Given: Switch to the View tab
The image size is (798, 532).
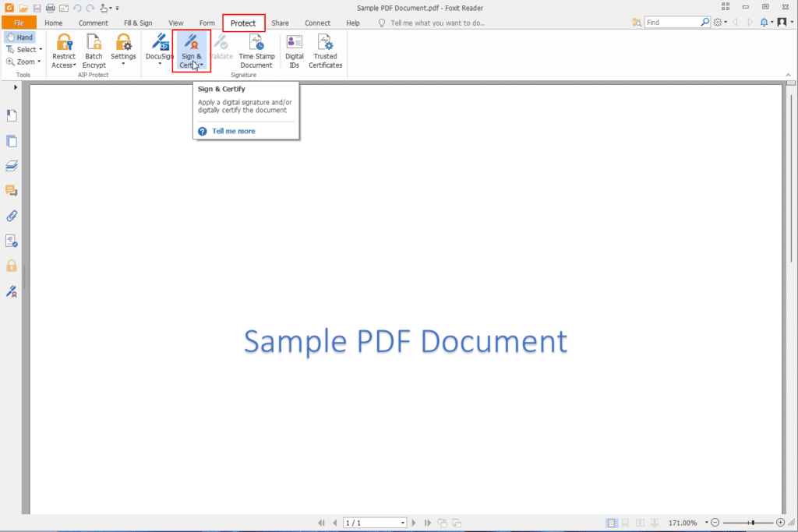Looking at the screenshot, I should click(x=175, y=23).
